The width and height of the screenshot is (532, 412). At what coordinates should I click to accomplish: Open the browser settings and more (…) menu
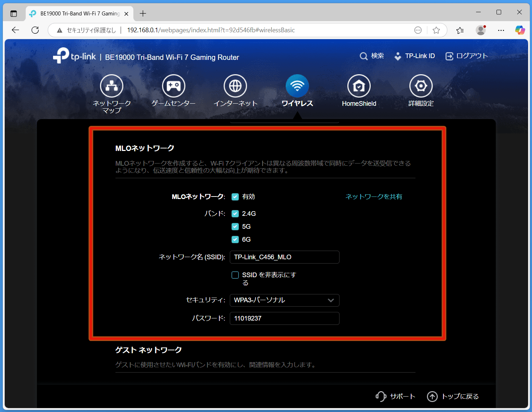(x=501, y=30)
